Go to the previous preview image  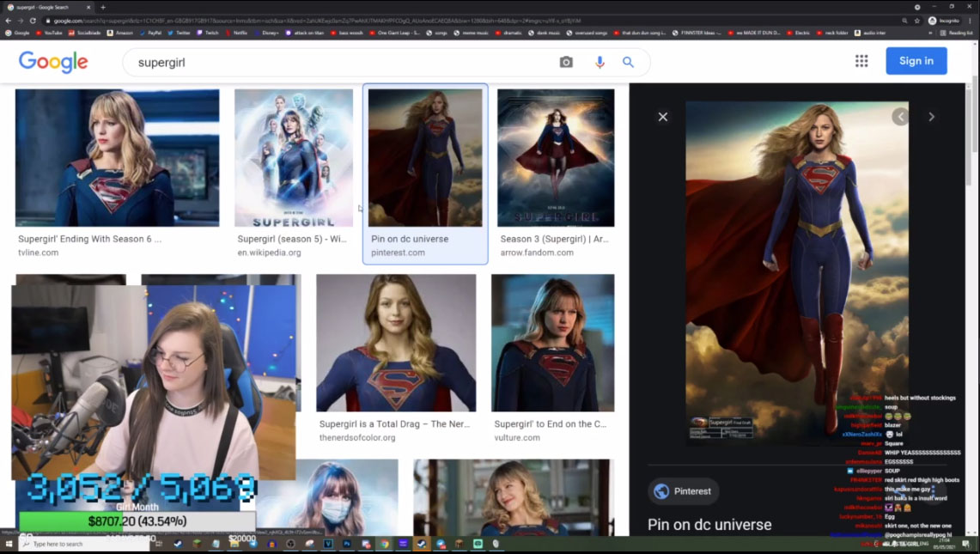point(900,116)
